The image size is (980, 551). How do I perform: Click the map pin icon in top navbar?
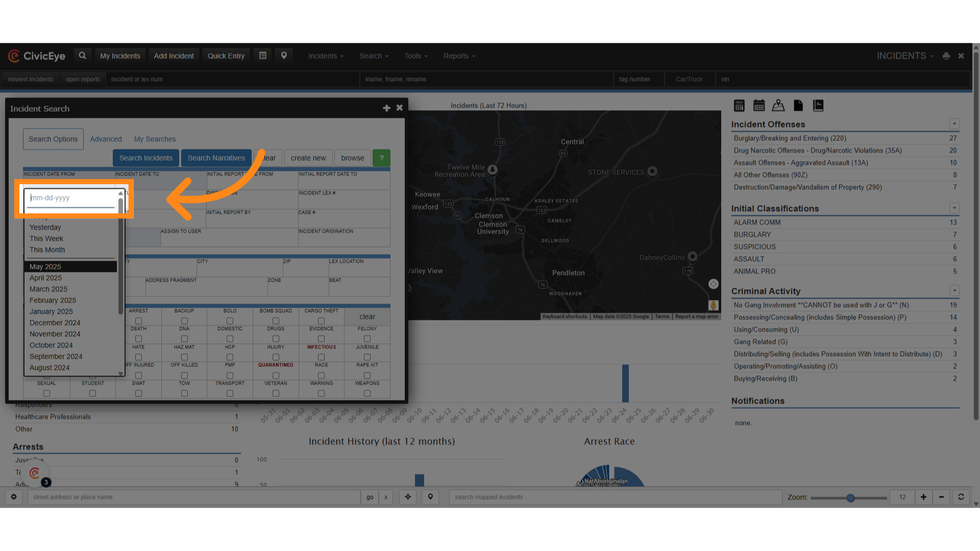coord(284,56)
